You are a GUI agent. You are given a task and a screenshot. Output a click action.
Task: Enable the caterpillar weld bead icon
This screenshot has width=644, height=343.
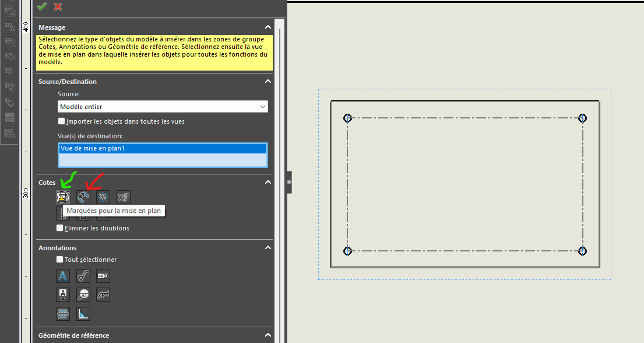[63, 314]
